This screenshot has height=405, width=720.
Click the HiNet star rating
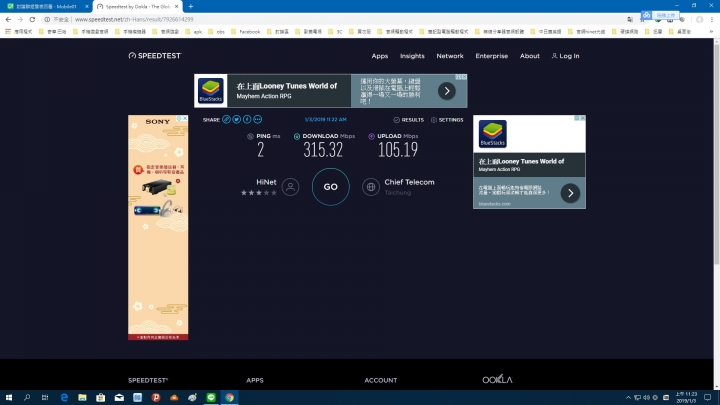point(259,193)
